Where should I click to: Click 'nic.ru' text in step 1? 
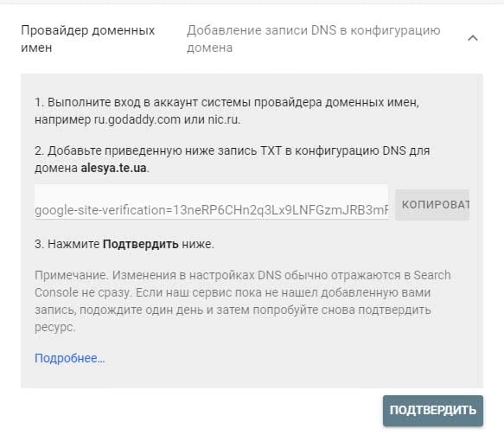(x=223, y=119)
